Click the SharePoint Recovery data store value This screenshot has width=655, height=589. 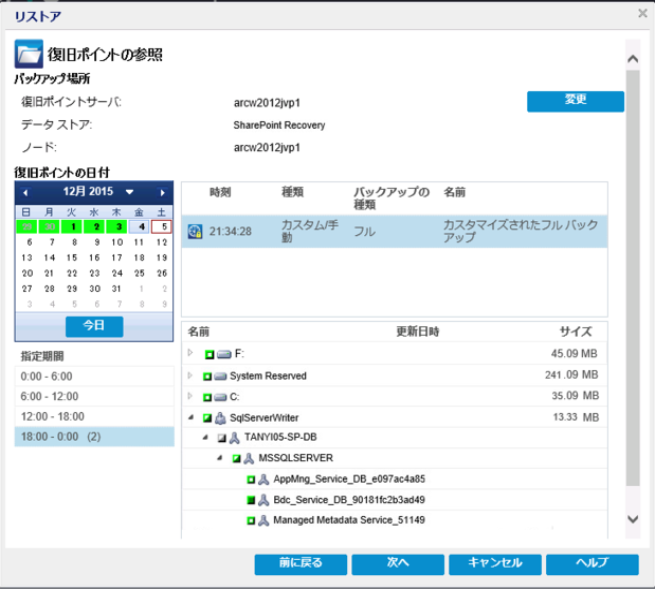click(279, 125)
